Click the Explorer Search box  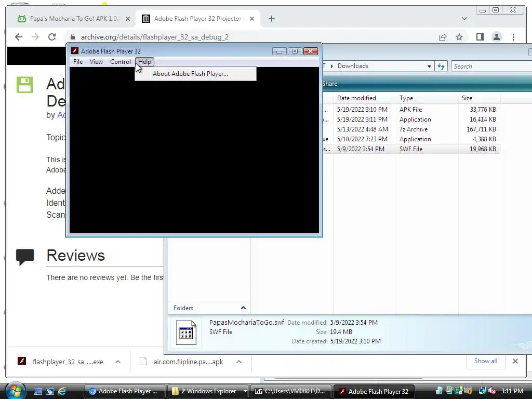491,66
